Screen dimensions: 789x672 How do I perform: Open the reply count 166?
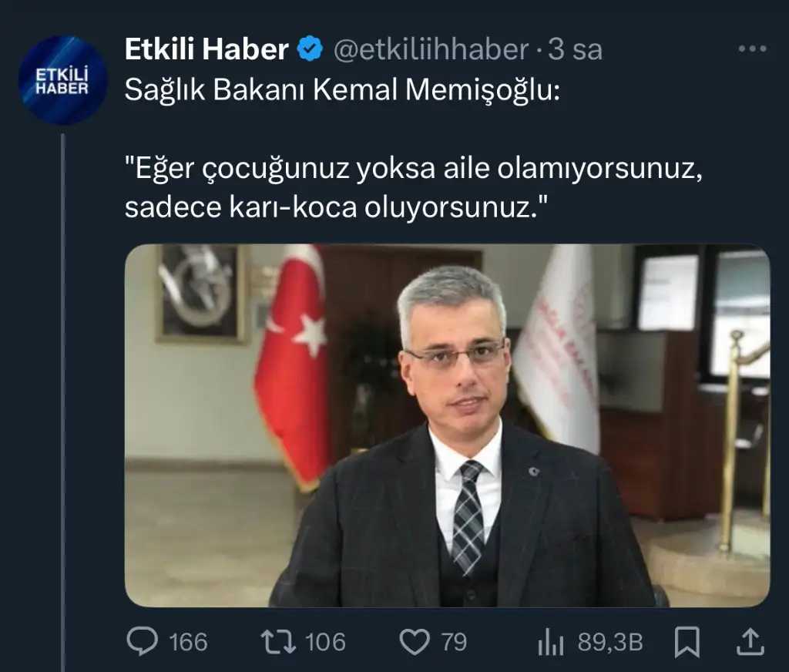188,642
